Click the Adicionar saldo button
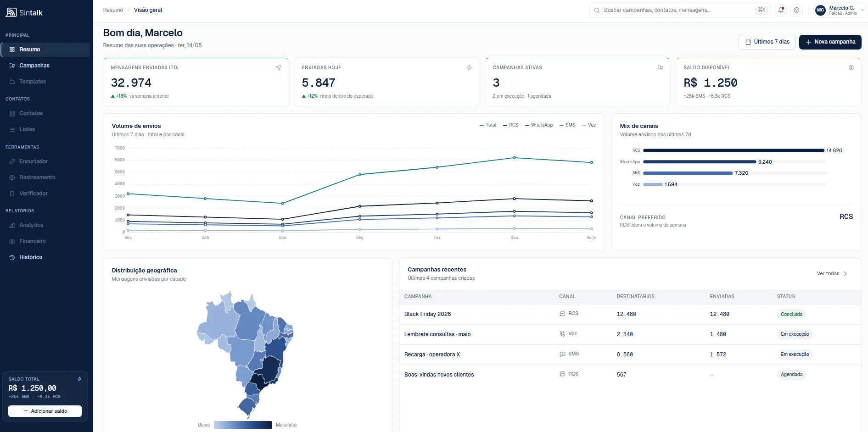Viewport: 868px width, 432px height. pos(45,411)
